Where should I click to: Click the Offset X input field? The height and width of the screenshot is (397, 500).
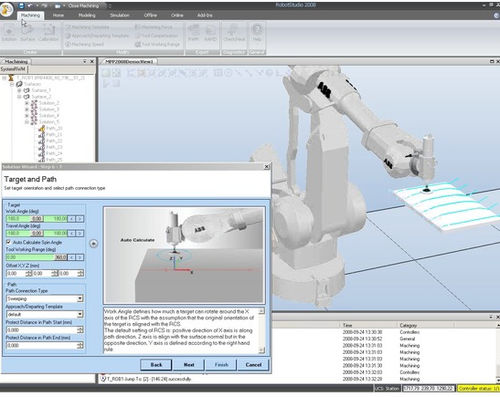(16, 273)
